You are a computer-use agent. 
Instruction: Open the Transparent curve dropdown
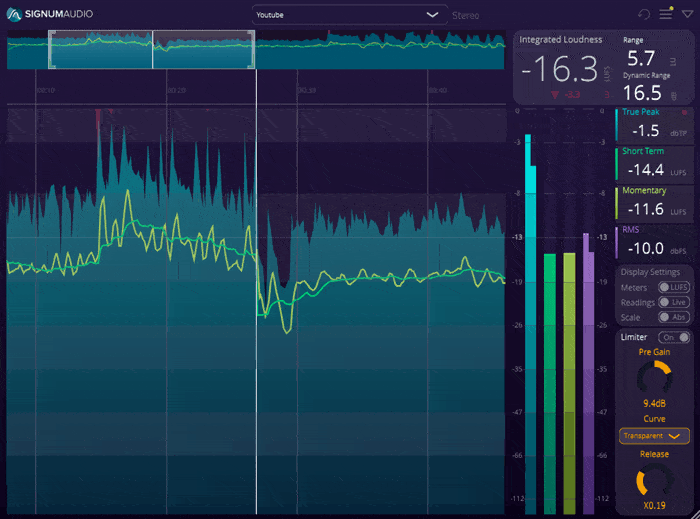point(653,436)
